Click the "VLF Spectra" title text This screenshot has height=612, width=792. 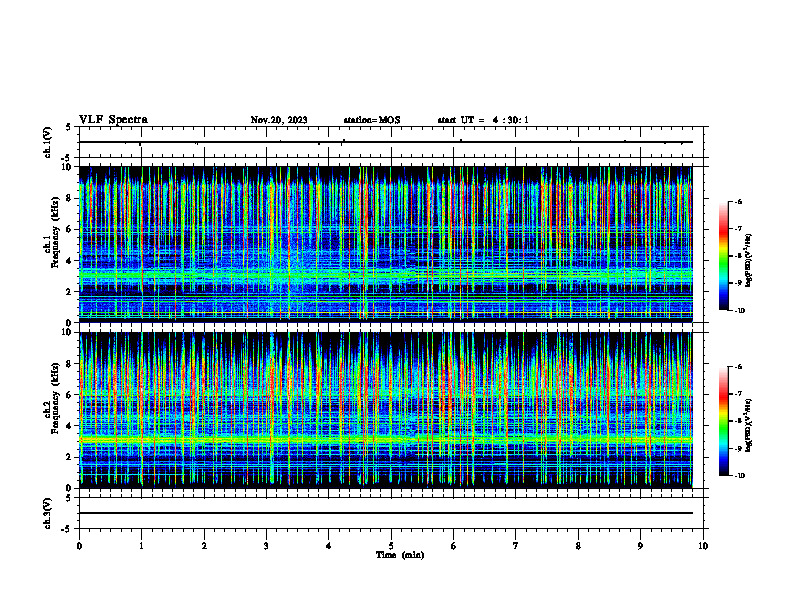point(113,120)
